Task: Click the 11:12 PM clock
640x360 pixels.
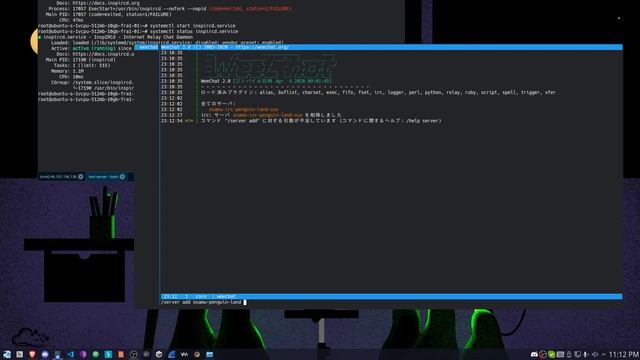Action: 623,354
